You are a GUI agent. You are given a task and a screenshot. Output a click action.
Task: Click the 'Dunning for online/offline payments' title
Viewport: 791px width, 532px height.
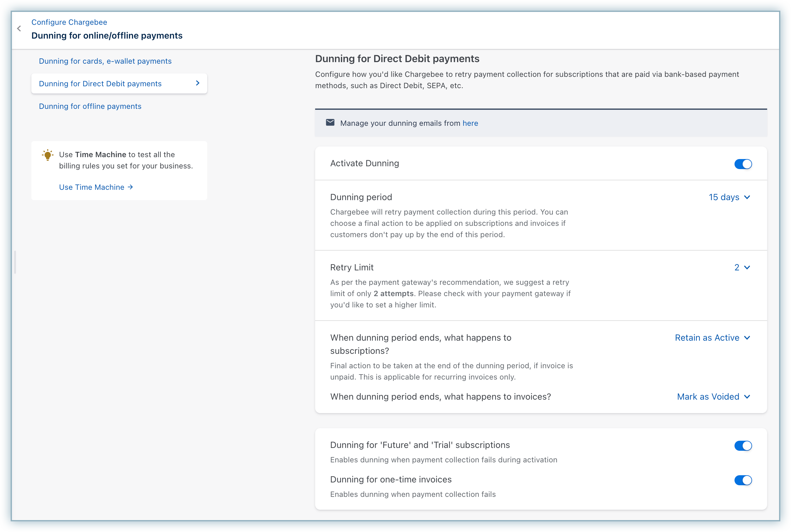[107, 36]
